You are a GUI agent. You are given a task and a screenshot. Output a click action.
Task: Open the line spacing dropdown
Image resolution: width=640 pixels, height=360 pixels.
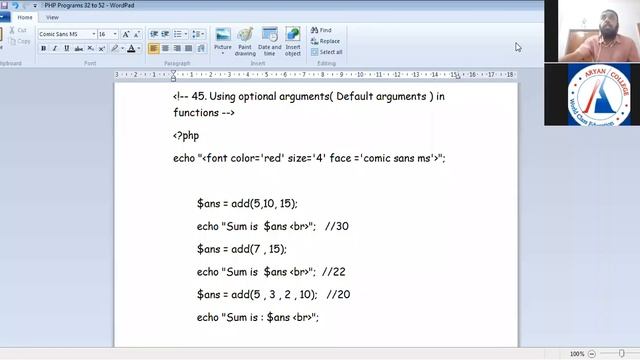coord(198,34)
